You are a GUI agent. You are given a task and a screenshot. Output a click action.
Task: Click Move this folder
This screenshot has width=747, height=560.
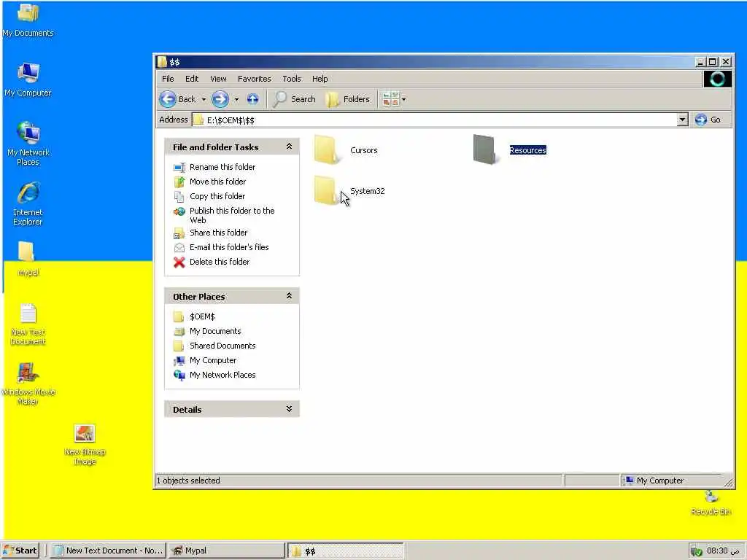(x=217, y=182)
